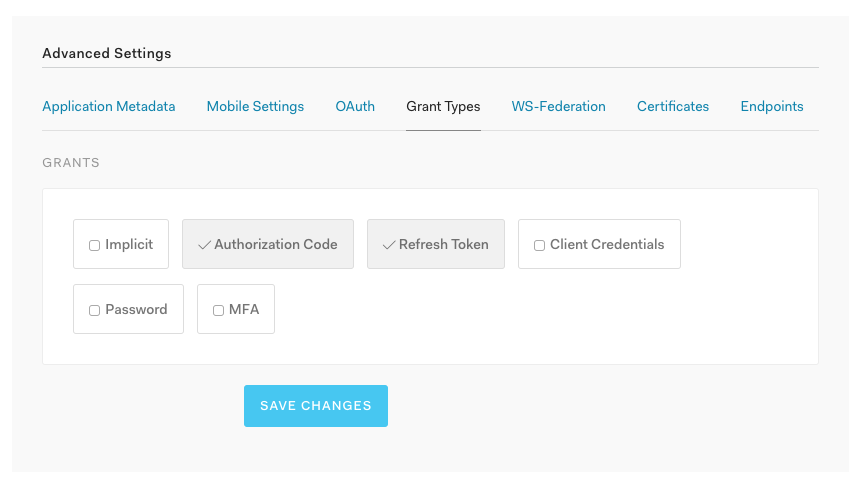Click the Authorization Code label text

tap(276, 244)
